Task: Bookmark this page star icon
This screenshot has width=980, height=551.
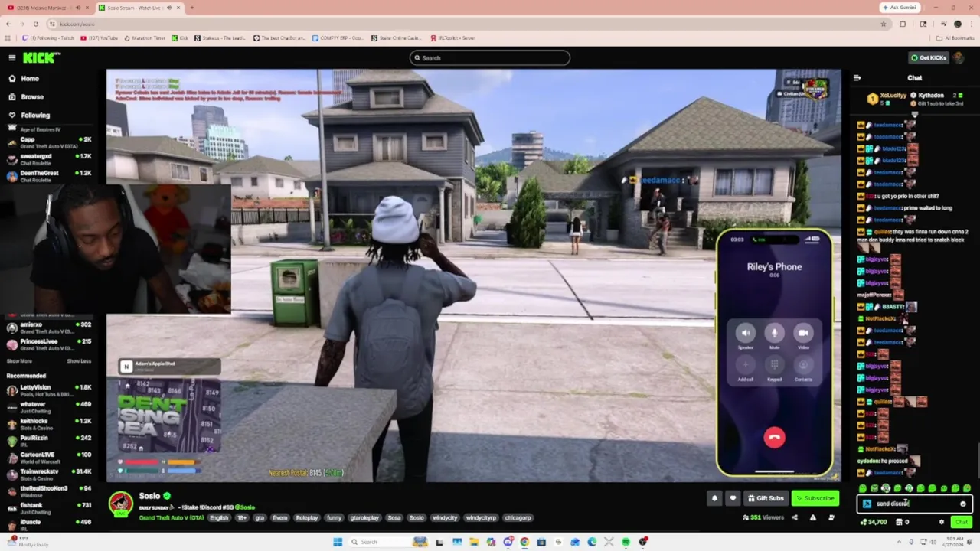Action: (884, 24)
